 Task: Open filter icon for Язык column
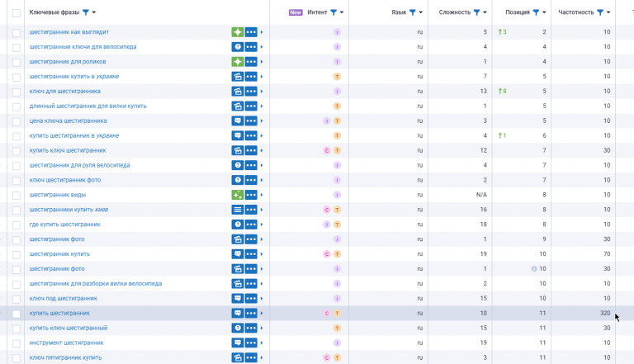click(413, 12)
